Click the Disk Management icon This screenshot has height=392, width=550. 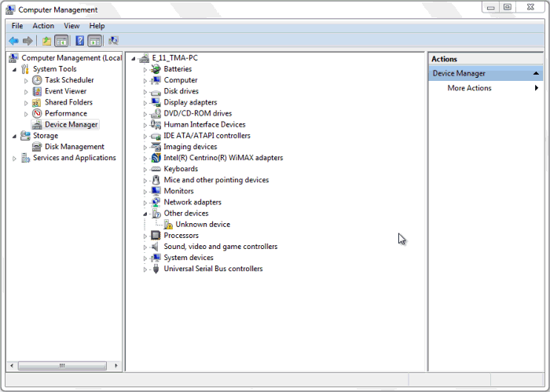click(37, 147)
